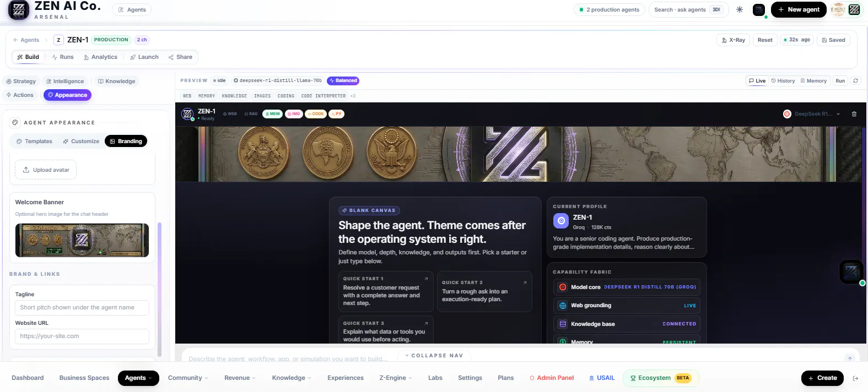Switch to the Analytics tab

[100, 57]
